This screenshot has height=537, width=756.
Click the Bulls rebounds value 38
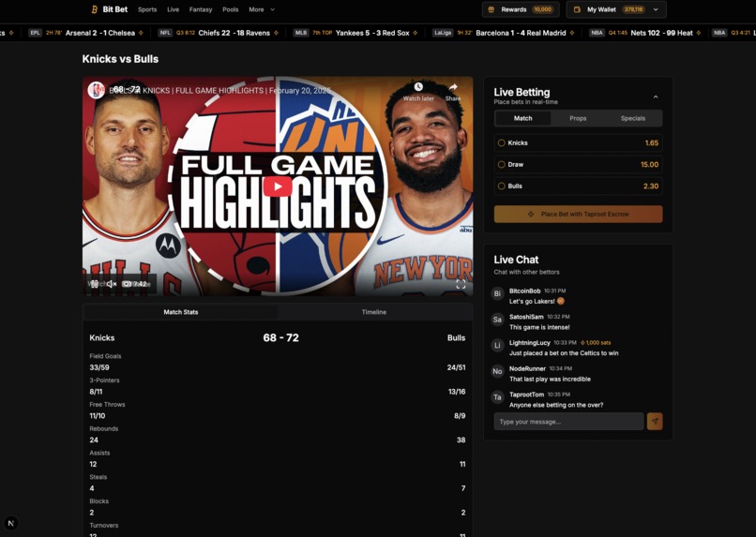[461, 440]
